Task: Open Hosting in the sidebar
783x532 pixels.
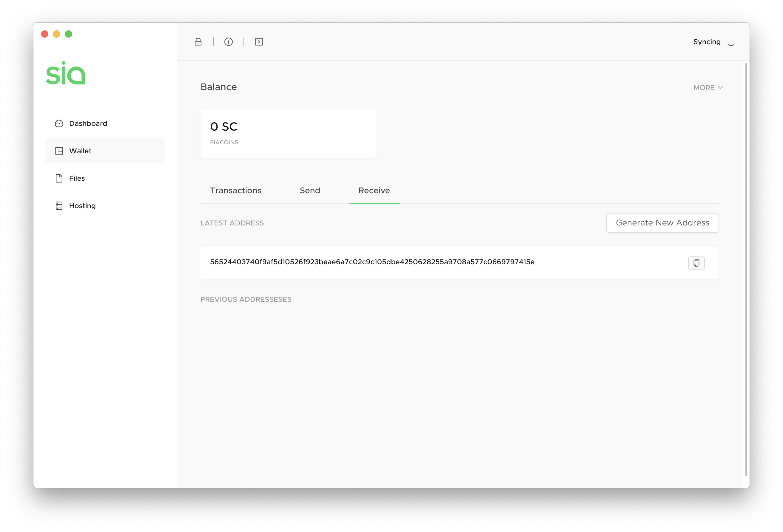Action: (105, 206)
